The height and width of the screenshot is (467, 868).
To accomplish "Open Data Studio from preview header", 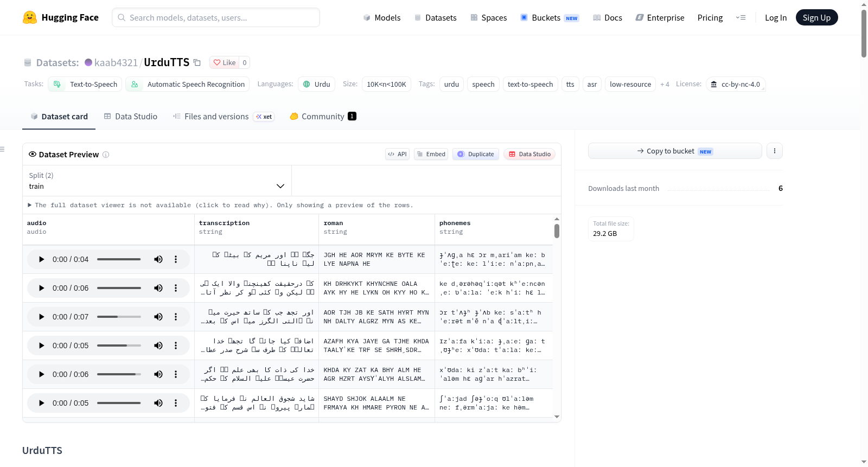I will coord(529,154).
